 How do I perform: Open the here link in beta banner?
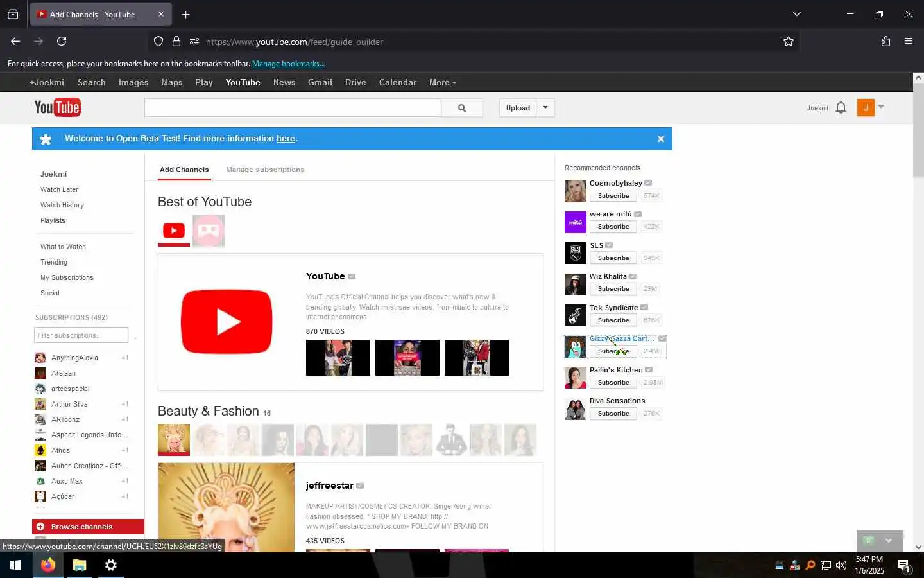point(286,139)
